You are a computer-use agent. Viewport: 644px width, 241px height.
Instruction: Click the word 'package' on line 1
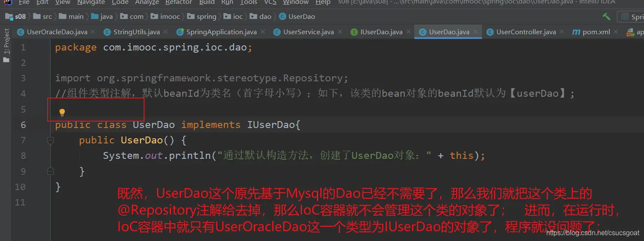pyautogui.click(x=76, y=48)
